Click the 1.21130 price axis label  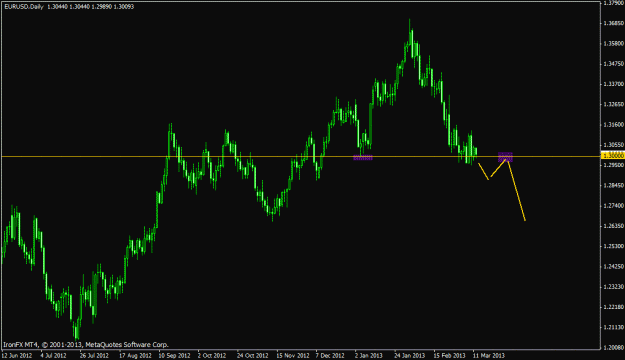pos(614,327)
